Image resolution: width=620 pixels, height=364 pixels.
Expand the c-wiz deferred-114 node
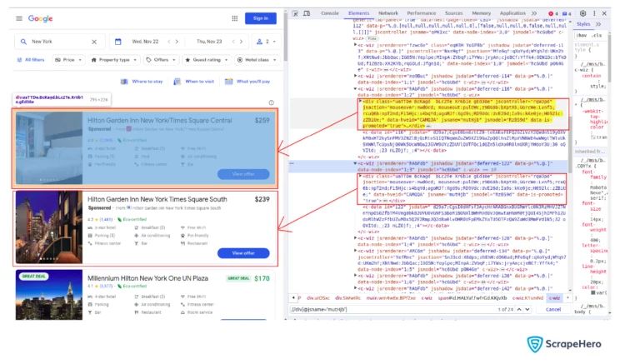[x=355, y=76]
